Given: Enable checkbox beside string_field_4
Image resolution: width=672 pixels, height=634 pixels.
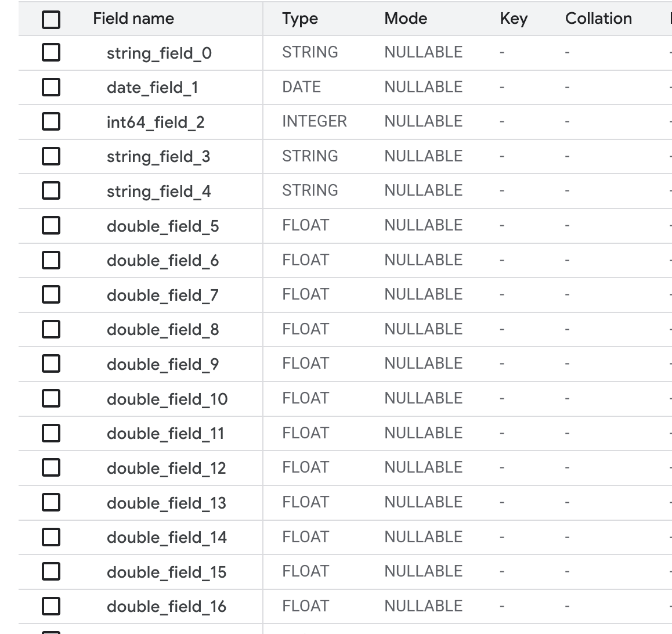Looking at the screenshot, I should (51, 190).
